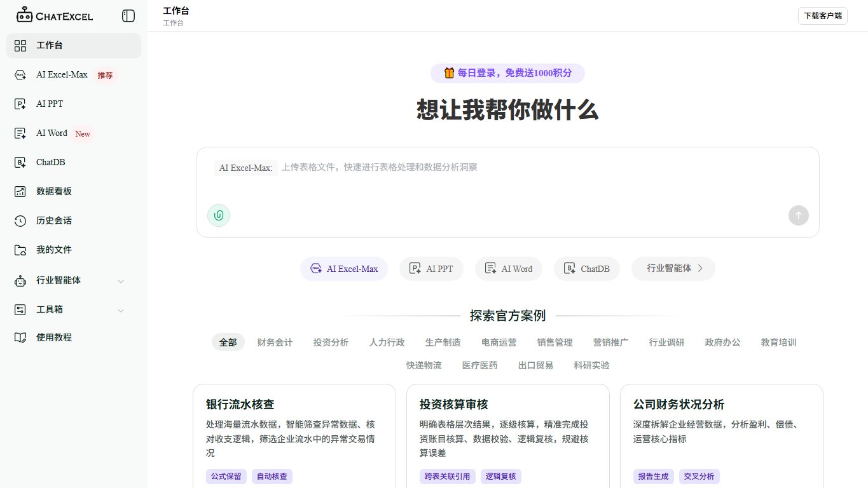Select the 销售管理 category tab
The width and height of the screenshot is (868, 488).
(555, 342)
